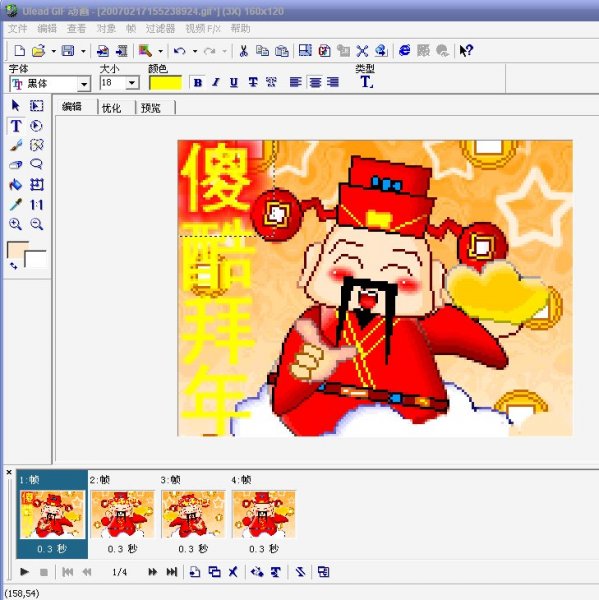Center align the text
599x600 pixels.
click(x=315, y=82)
